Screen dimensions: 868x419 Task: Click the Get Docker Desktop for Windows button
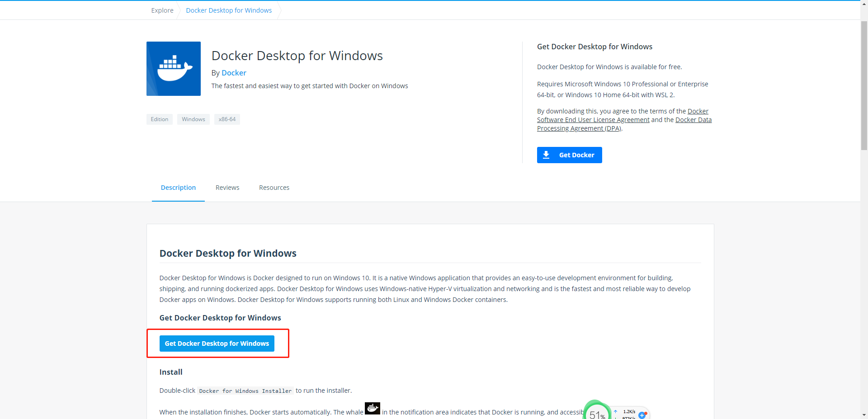click(x=217, y=343)
